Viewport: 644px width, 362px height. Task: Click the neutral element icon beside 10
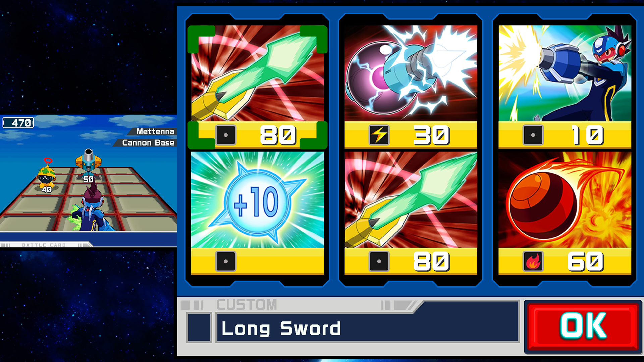[x=533, y=135]
